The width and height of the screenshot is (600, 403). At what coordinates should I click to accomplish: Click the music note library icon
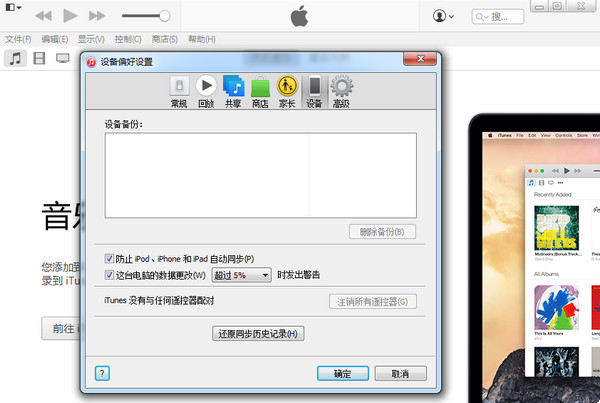pyautogui.click(x=15, y=58)
